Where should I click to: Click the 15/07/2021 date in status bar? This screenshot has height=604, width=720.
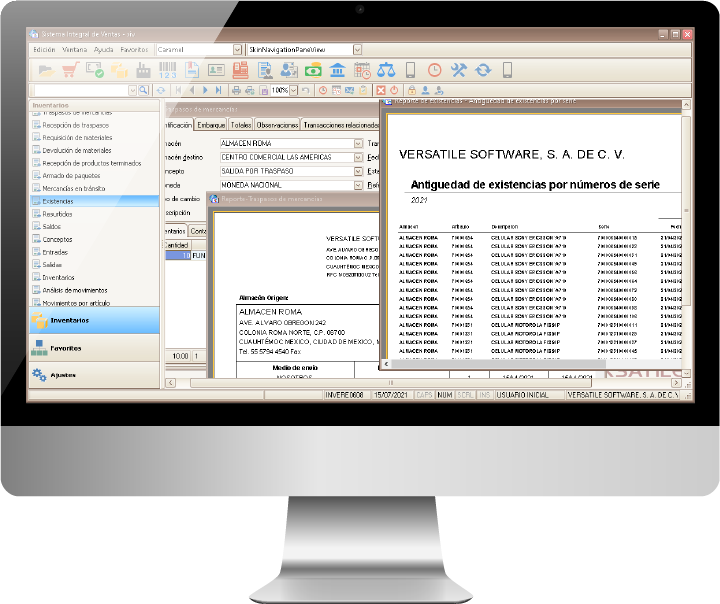pyautogui.click(x=391, y=395)
